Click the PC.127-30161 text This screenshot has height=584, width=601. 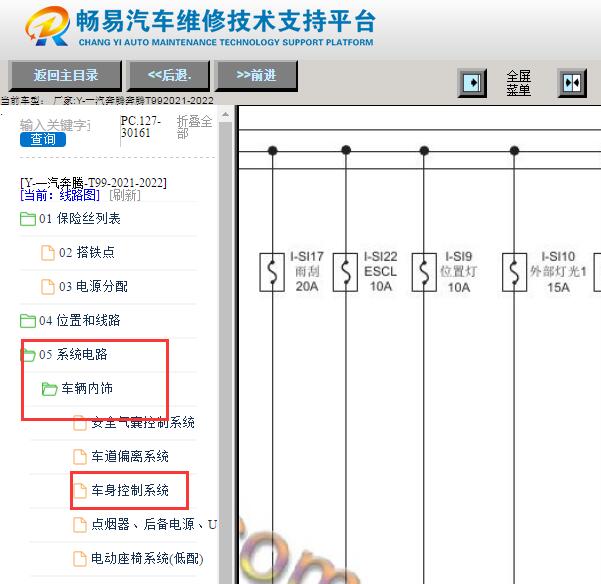pos(140,127)
